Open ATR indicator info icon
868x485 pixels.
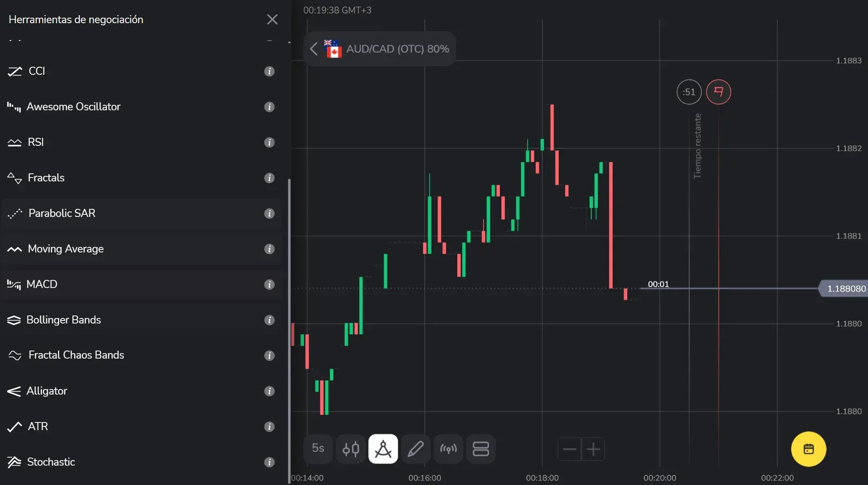pyautogui.click(x=269, y=426)
